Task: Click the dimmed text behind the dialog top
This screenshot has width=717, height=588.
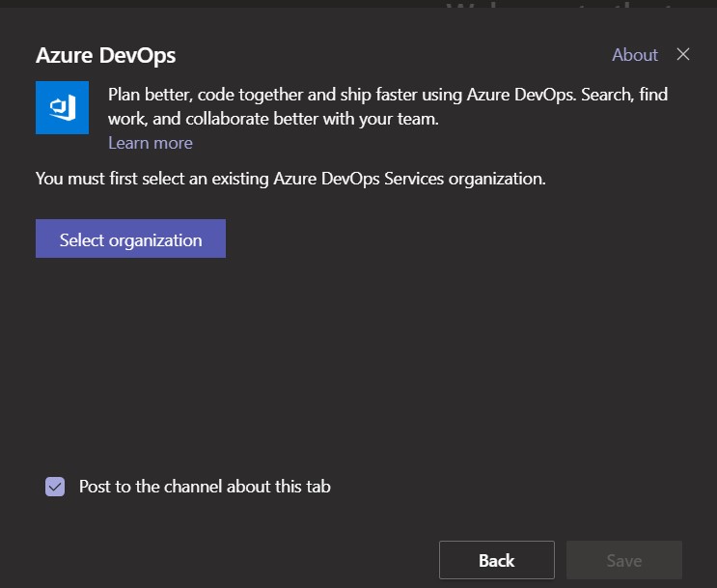Action: pos(560,8)
